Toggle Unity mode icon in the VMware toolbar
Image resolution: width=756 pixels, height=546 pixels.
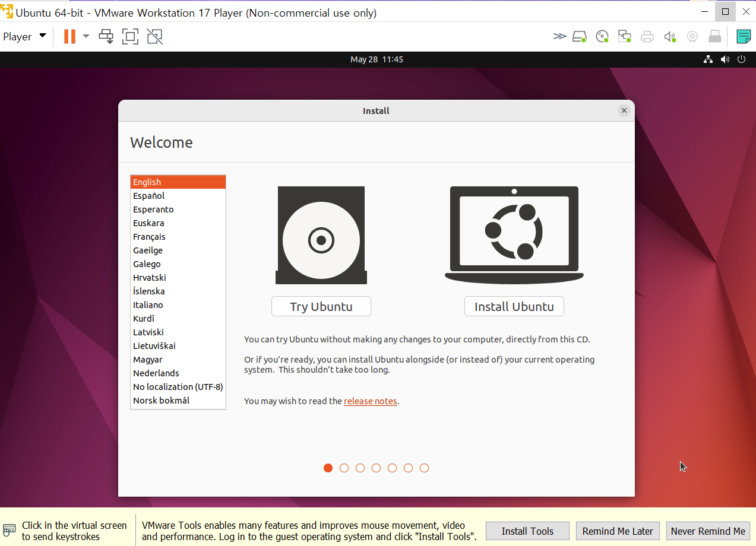[x=154, y=36]
